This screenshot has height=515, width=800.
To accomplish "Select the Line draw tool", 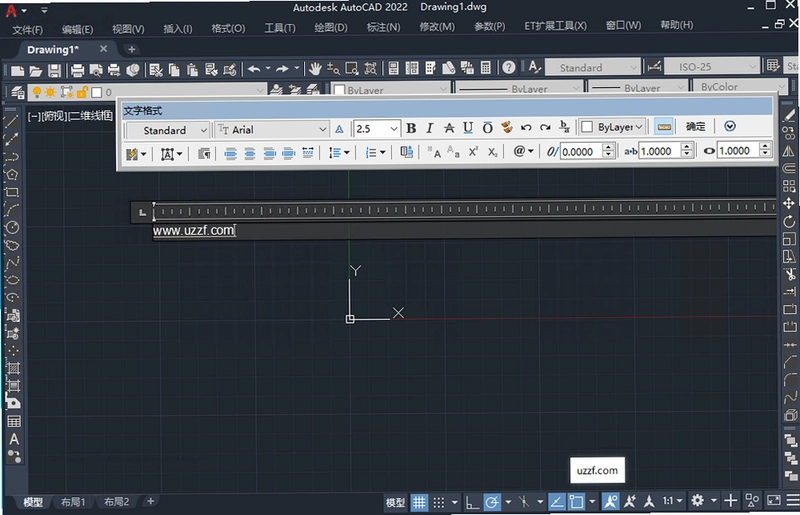I will 11,121.
